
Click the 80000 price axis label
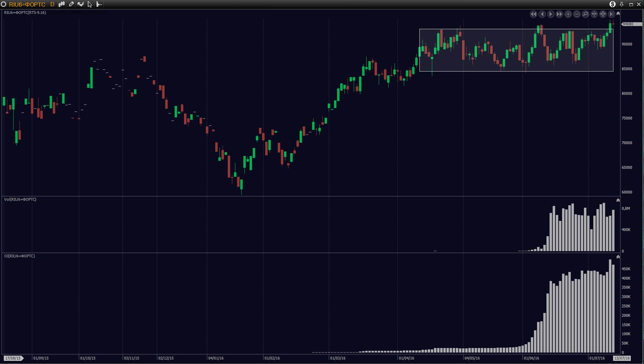627,94
